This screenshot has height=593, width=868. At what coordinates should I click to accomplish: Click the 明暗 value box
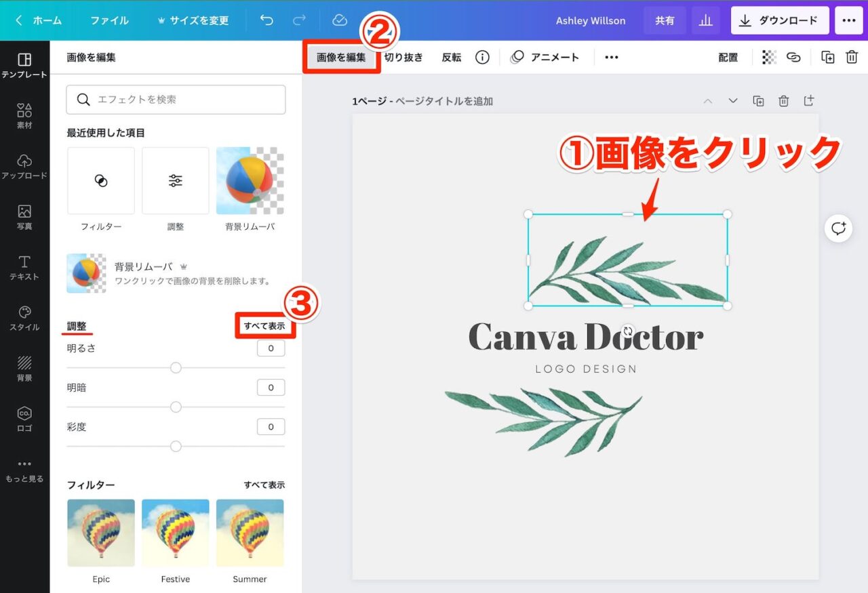click(x=271, y=388)
